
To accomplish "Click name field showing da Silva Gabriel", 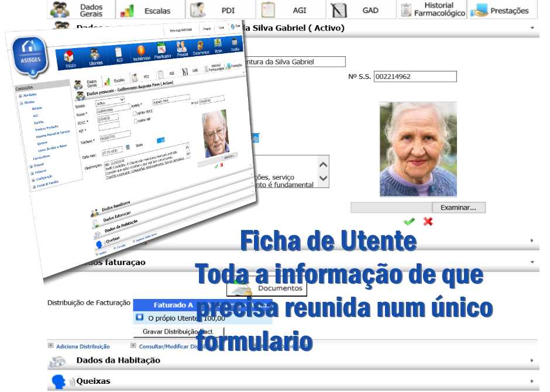I will [295, 61].
